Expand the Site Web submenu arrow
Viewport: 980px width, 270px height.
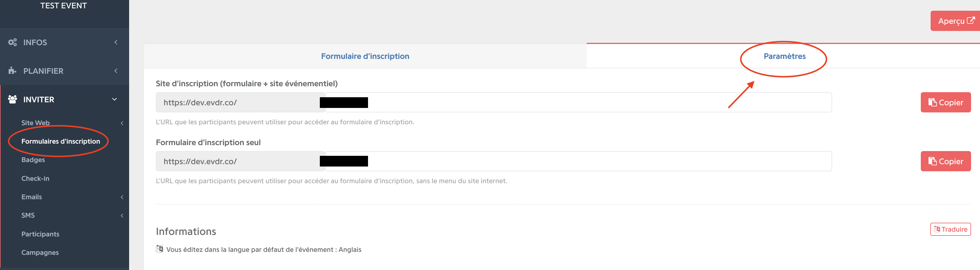point(122,123)
